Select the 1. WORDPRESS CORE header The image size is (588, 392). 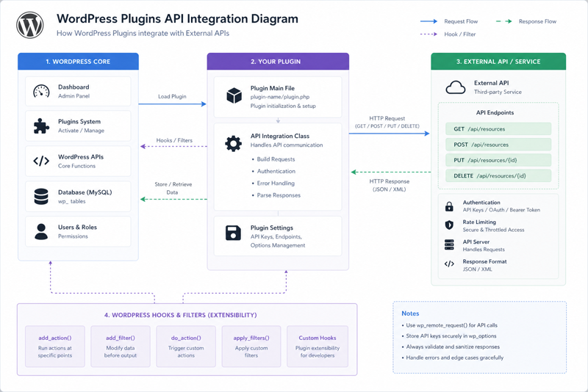tap(78, 62)
